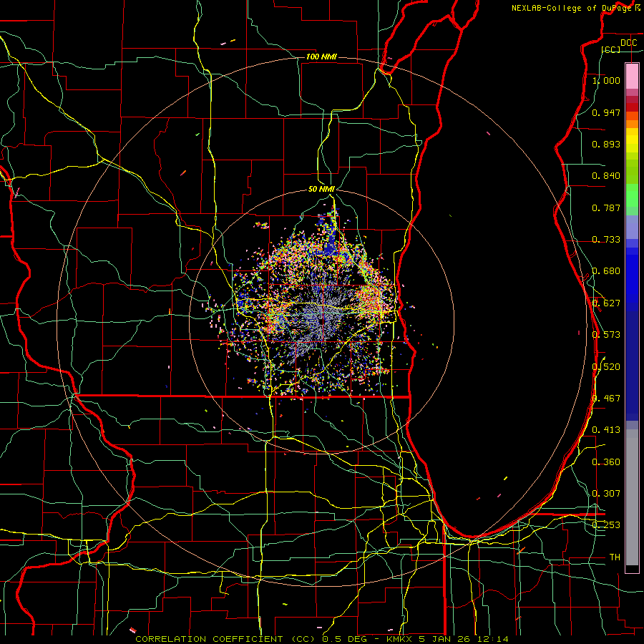Click the 0.253 scale value
Image resolution: width=644 pixels, height=644 pixels.
pos(606,525)
